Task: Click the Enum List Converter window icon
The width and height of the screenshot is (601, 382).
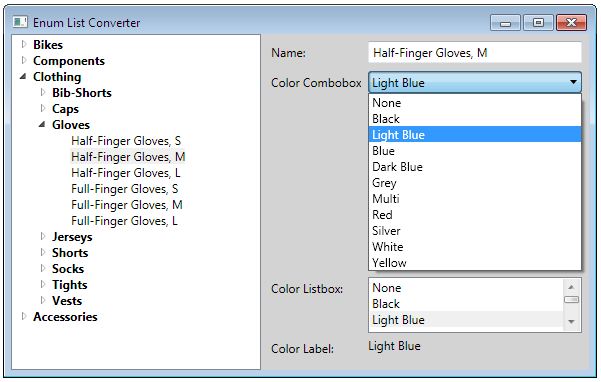Action: [x=20, y=22]
